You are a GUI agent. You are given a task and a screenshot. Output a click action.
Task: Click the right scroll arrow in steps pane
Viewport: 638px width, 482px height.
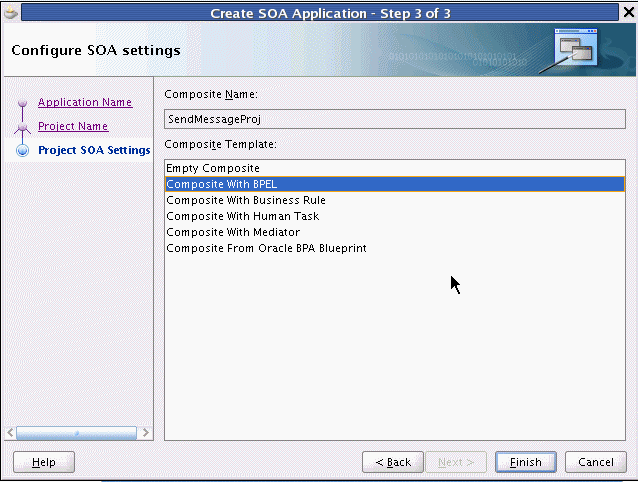pos(145,433)
